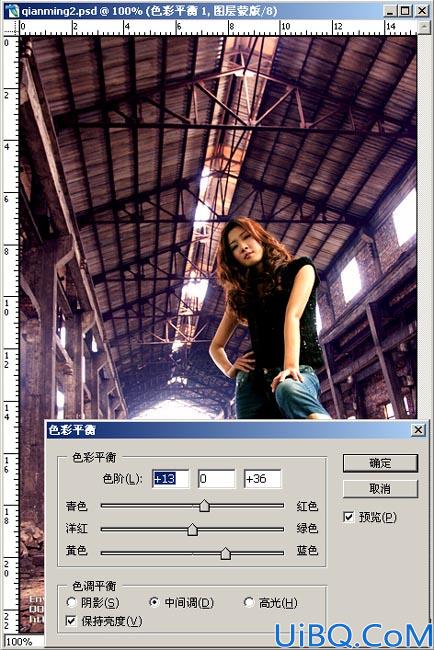Click the yellow-blue slider handle

pos(225,553)
